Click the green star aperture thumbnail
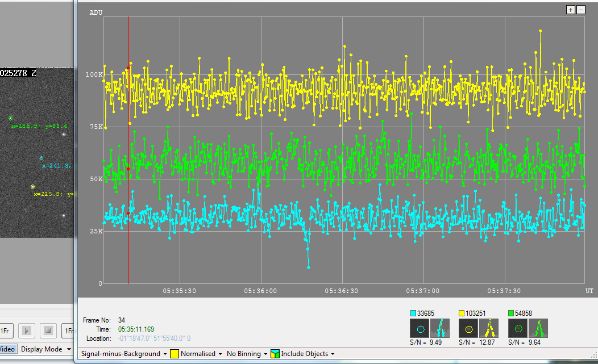The image size is (598, 364). [518, 328]
